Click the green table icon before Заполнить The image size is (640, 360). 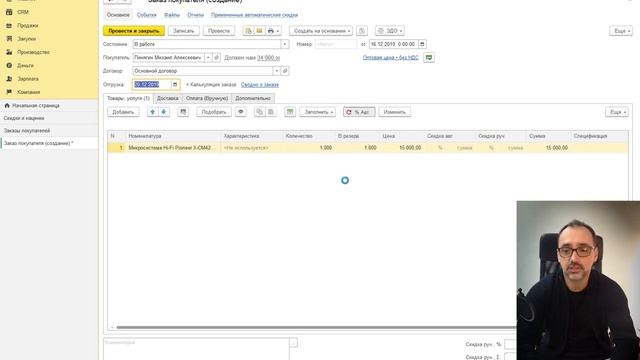click(290, 112)
